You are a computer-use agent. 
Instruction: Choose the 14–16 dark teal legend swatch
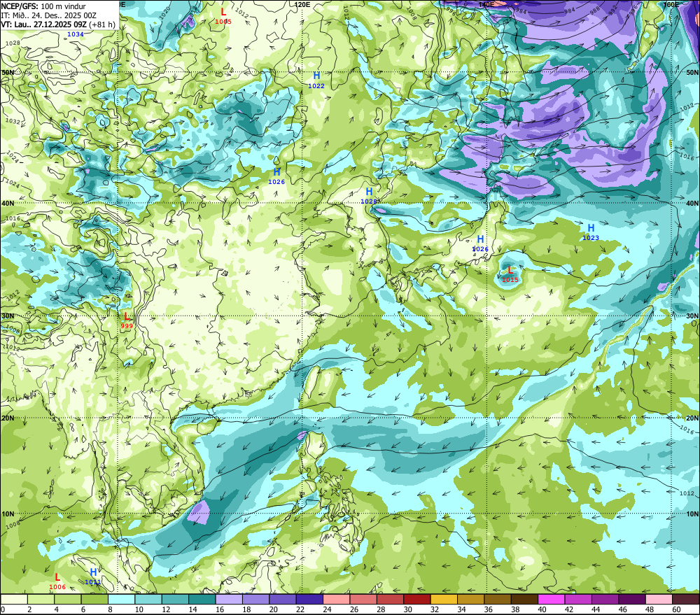(202, 599)
